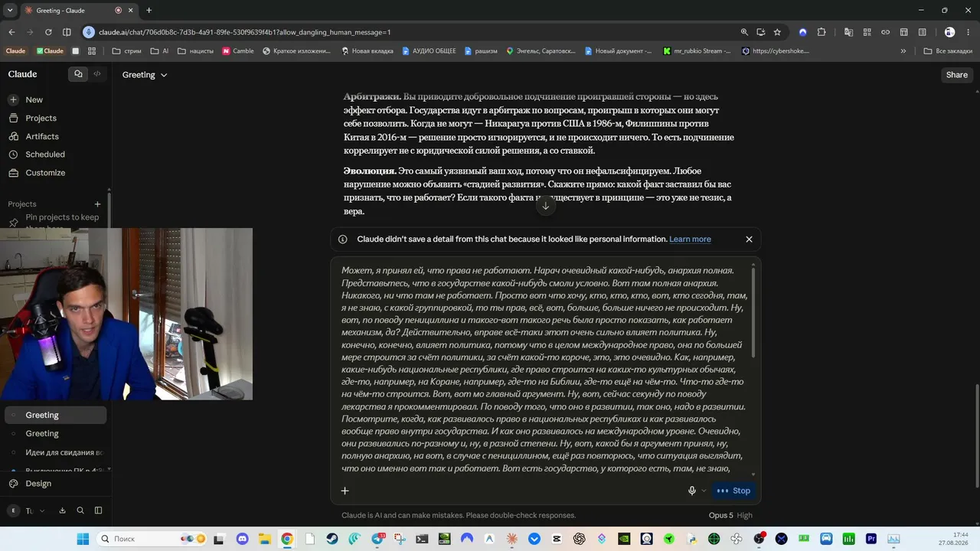Click the message box scrollbar
The height and width of the screenshot is (551, 980).
[753, 312]
